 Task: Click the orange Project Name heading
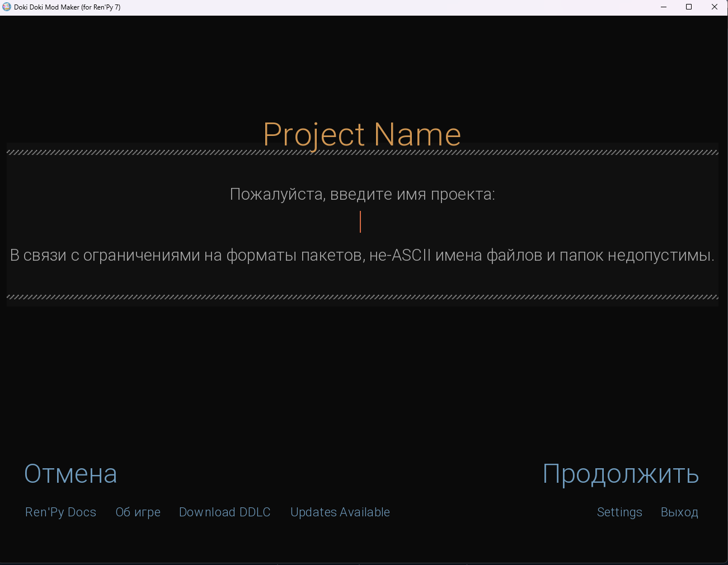click(x=362, y=134)
